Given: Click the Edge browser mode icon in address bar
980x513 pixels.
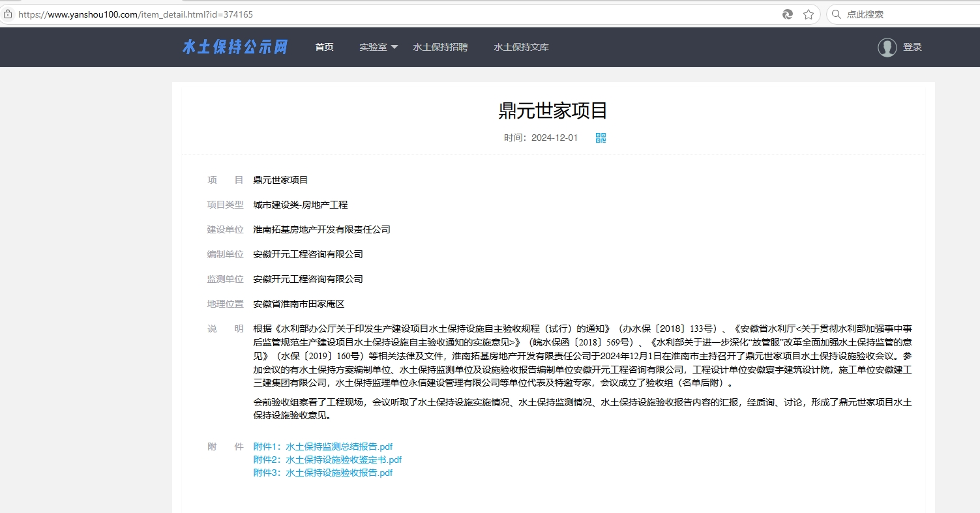Looking at the screenshot, I should (788, 14).
